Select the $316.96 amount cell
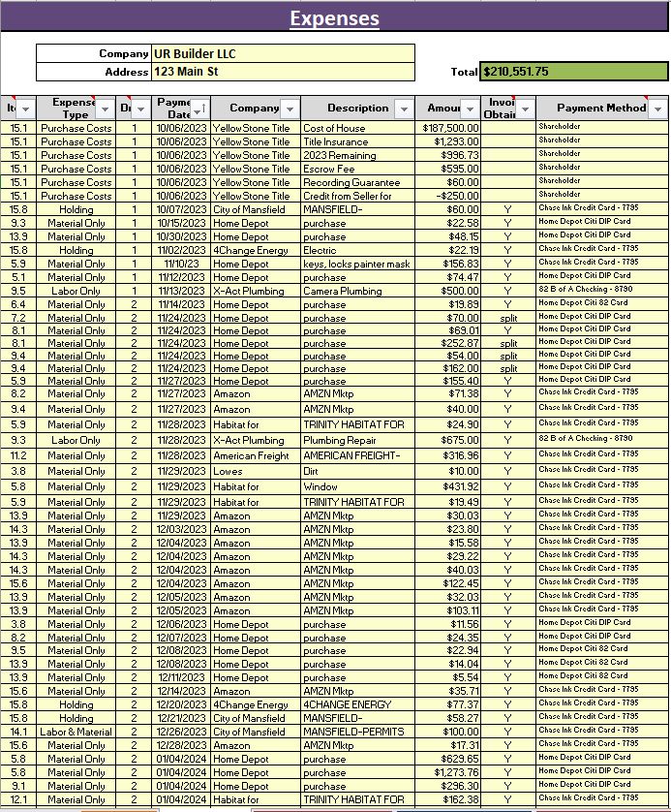Image resolution: width=671 pixels, height=812 pixels. coord(448,455)
